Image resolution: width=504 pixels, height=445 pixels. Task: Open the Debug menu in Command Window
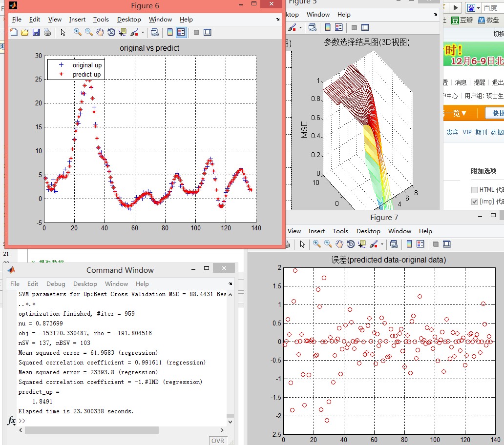[56, 284]
